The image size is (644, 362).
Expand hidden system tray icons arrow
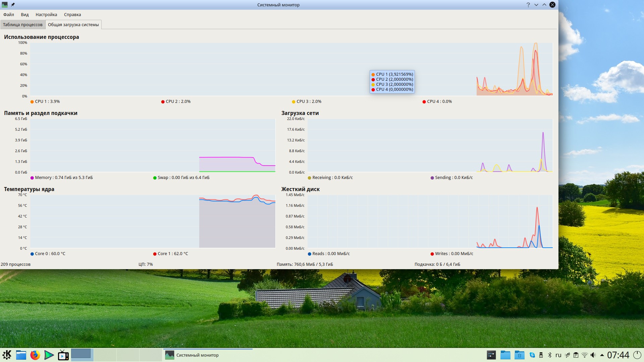(602, 355)
